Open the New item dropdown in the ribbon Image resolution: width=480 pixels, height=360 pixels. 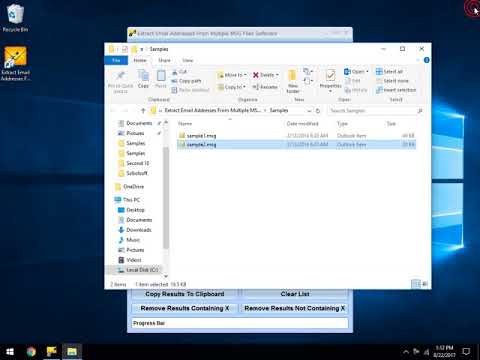click(x=308, y=71)
